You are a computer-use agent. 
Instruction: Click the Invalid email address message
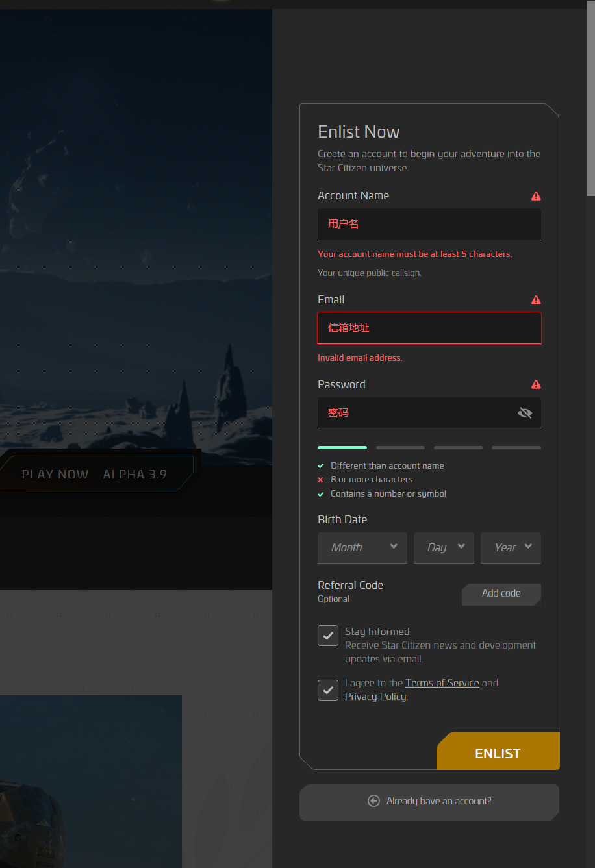360,358
